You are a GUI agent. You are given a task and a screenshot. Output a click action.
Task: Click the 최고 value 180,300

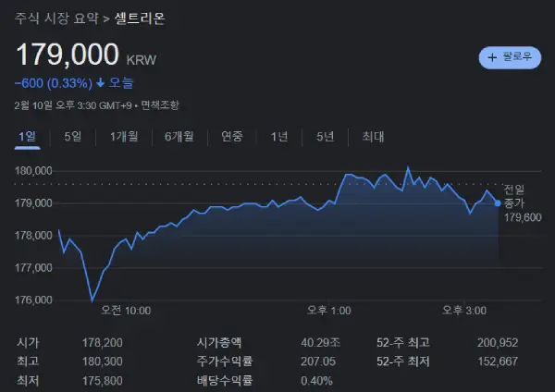click(x=103, y=361)
